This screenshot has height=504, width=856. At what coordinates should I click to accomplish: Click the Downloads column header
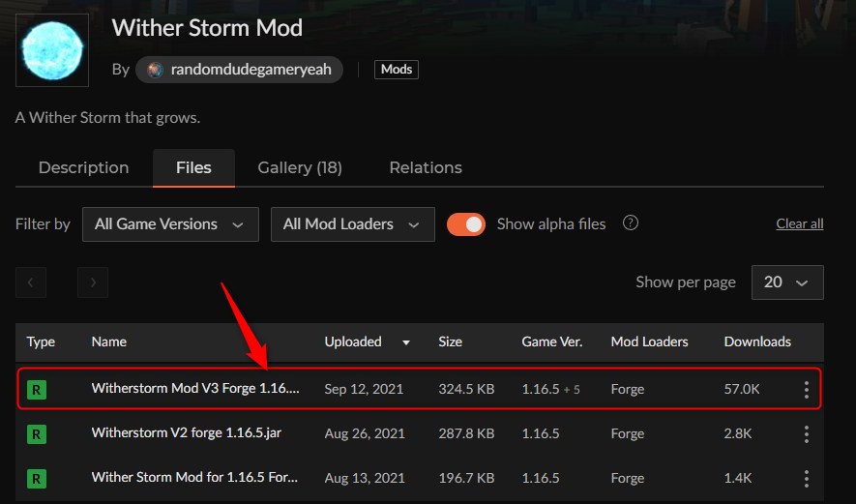click(x=757, y=341)
